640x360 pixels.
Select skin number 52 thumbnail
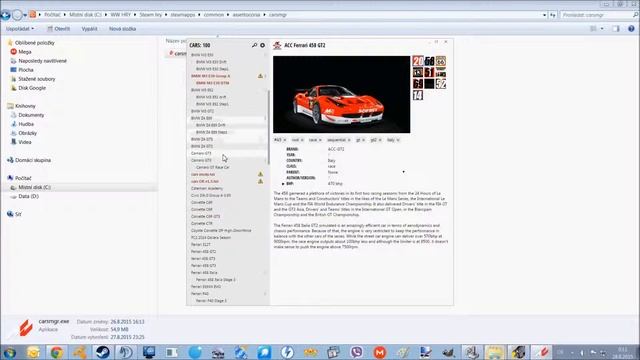pyautogui.click(x=440, y=84)
